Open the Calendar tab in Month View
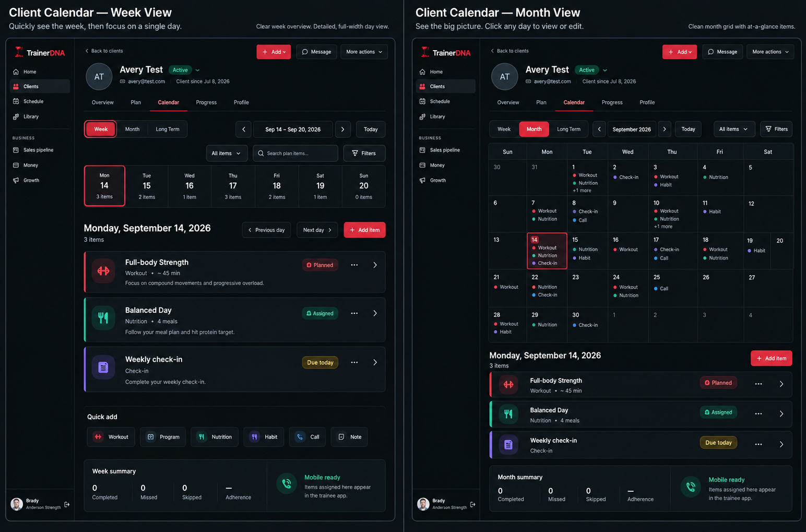806x532 pixels. [574, 102]
